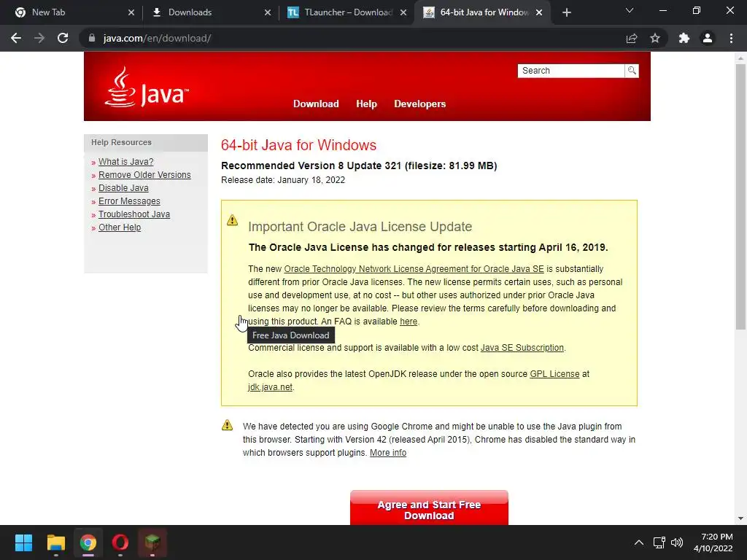Click the Java search magnifier button
Image resolution: width=747 pixels, height=560 pixels.
[x=632, y=71]
